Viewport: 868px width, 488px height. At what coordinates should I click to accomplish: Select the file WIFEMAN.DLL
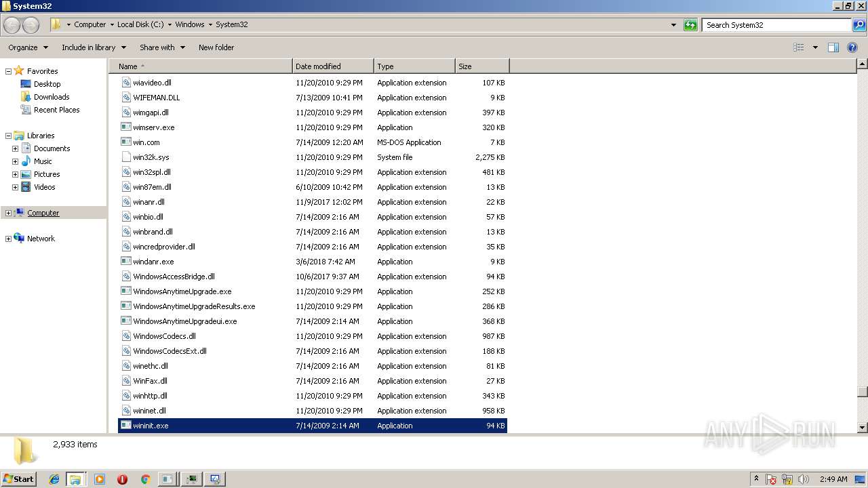313,98
